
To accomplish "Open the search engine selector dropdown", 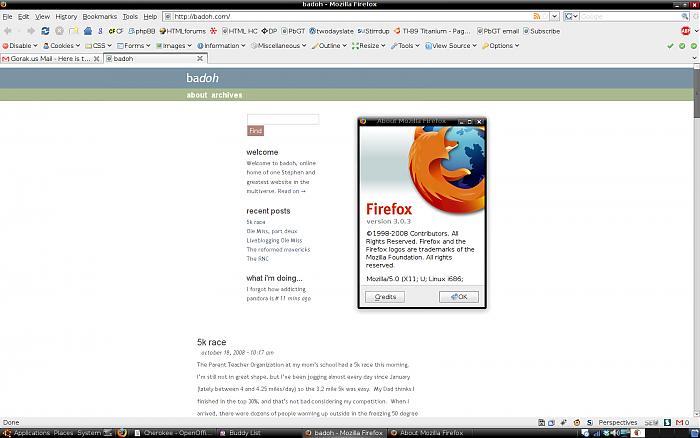I will point(571,17).
